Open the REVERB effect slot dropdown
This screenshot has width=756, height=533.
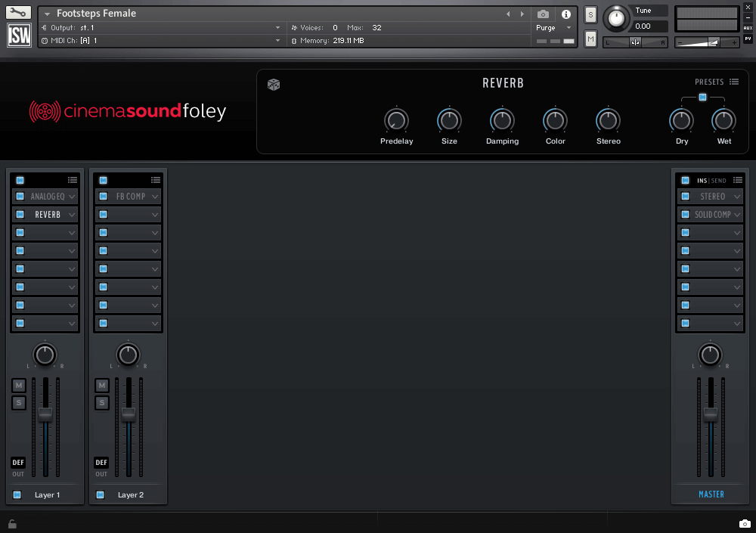click(x=72, y=214)
